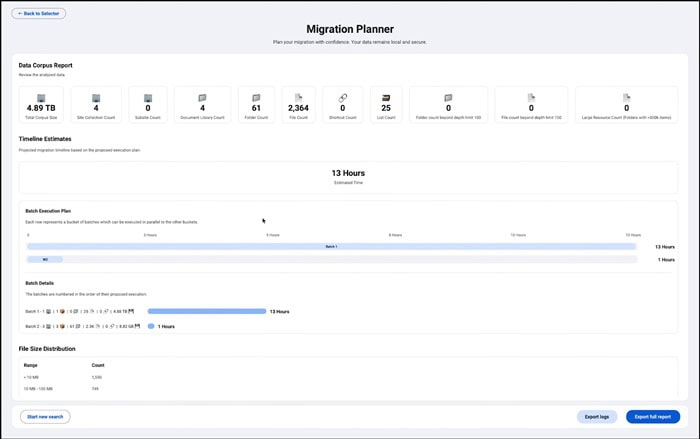Click the Document Library Count icon
The width and height of the screenshot is (700, 439).
tap(202, 98)
